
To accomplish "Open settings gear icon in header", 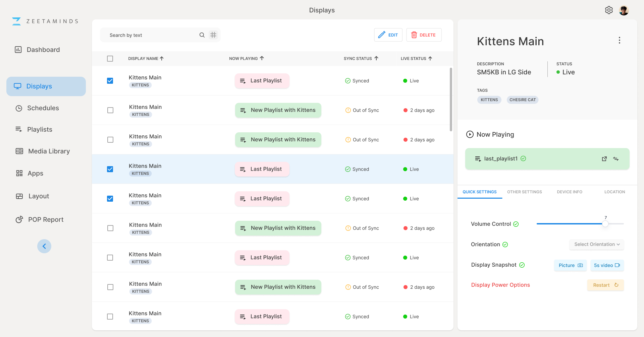I will tap(609, 10).
